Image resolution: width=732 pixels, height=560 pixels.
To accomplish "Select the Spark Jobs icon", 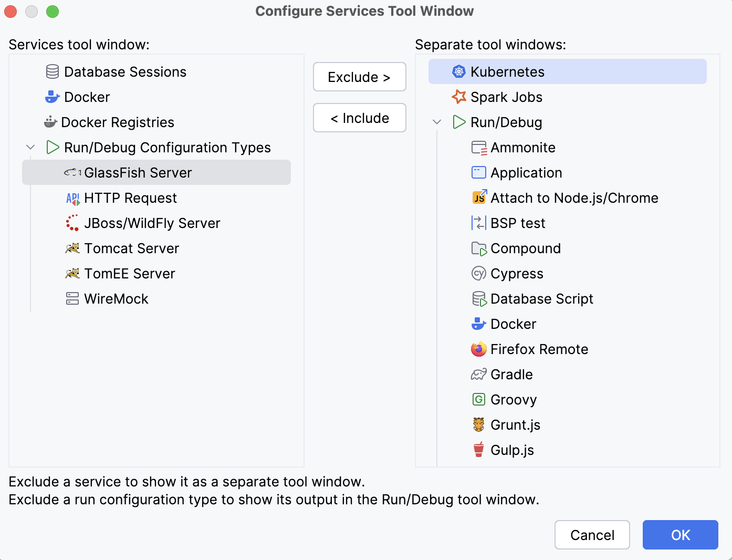I will [x=458, y=97].
